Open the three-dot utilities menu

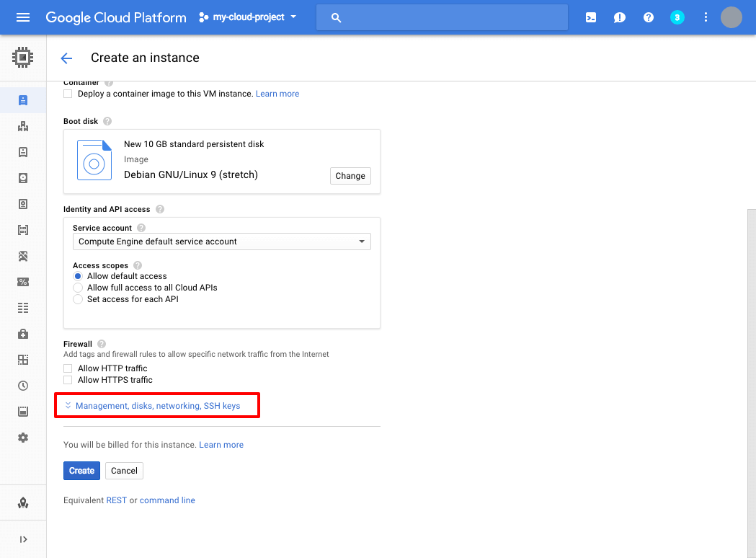[x=706, y=17]
